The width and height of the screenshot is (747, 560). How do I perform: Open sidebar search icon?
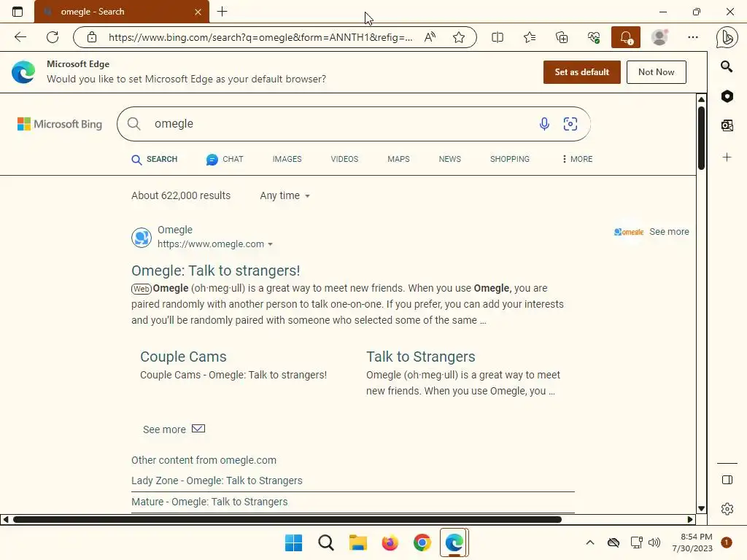[x=727, y=66]
